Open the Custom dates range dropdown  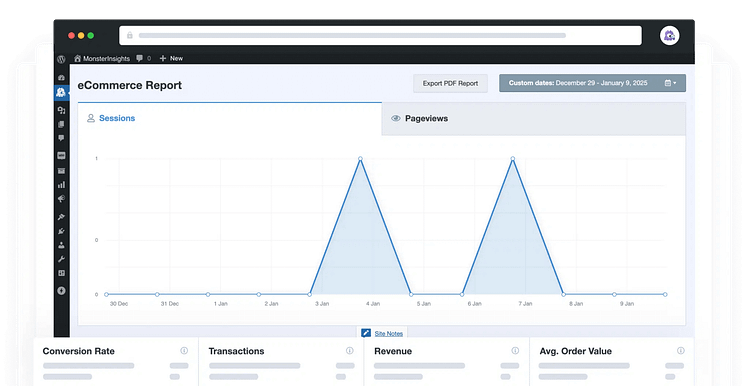coord(592,83)
